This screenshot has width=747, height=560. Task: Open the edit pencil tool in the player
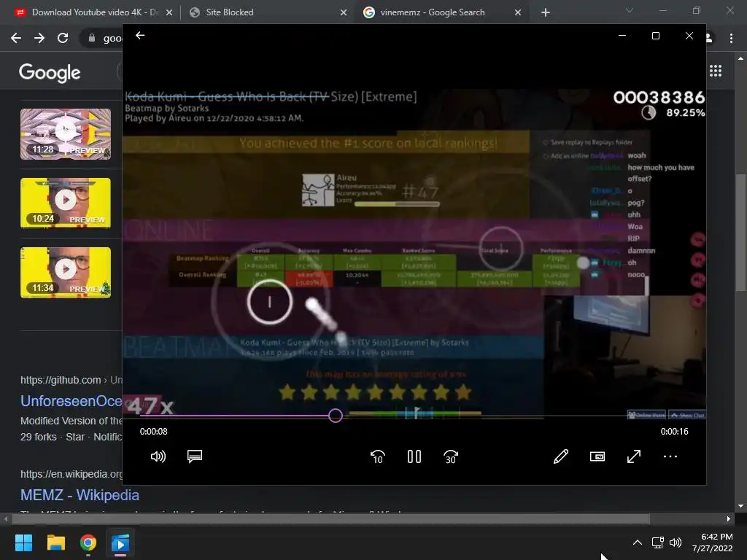(x=561, y=456)
